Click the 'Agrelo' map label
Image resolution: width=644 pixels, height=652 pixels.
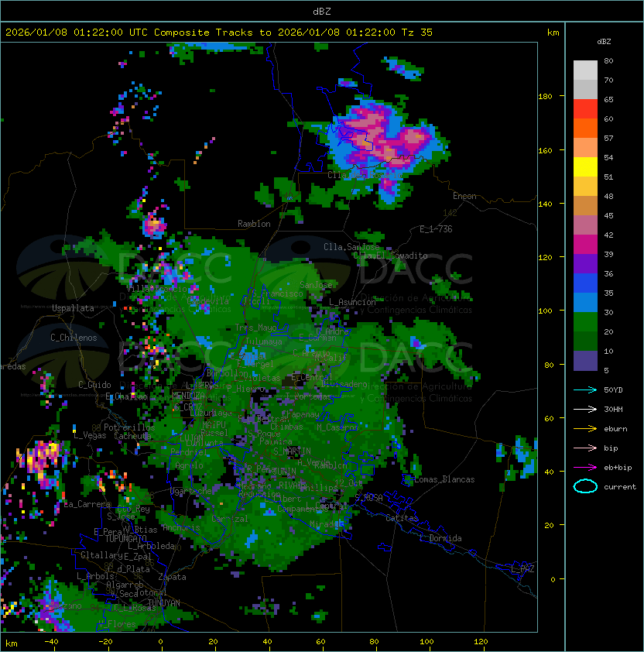pyautogui.click(x=189, y=465)
